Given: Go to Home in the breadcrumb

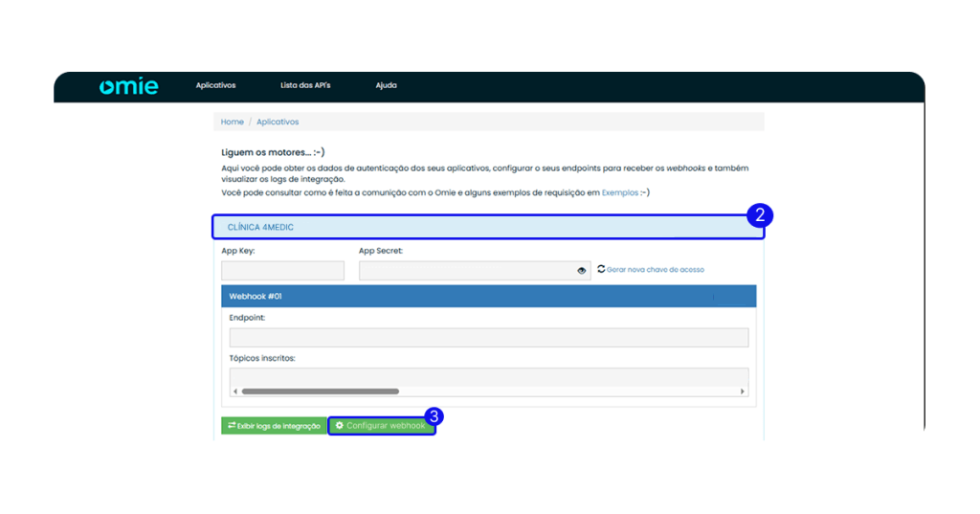Looking at the screenshot, I should coord(233,122).
